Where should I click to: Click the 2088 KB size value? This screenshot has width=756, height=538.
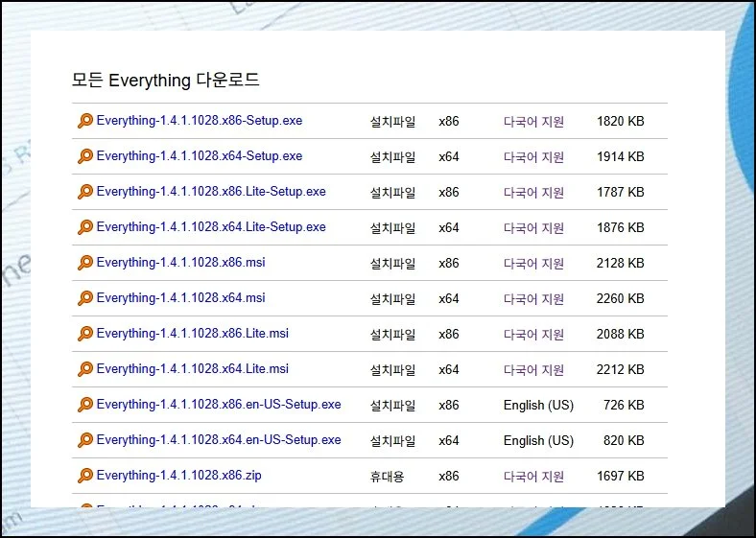coord(621,334)
